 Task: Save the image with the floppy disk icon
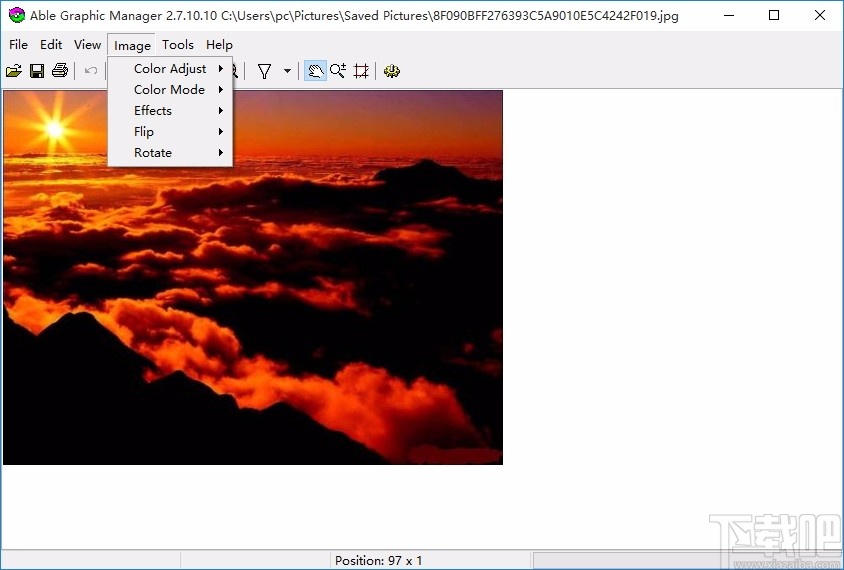37,71
